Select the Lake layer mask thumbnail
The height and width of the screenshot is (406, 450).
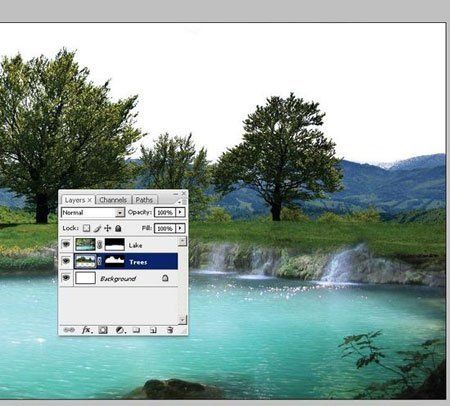[115, 244]
